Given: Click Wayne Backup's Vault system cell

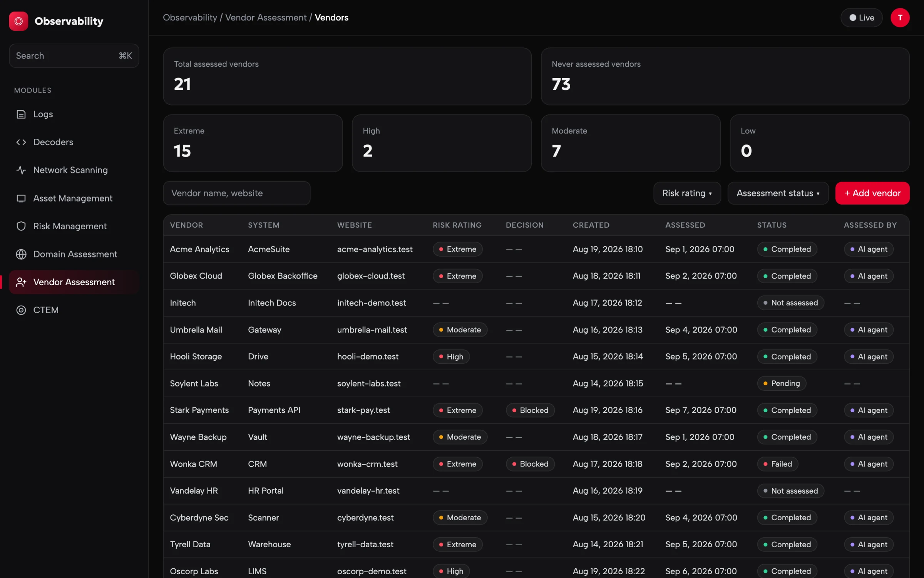Looking at the screenshot, I should [257, 437].
